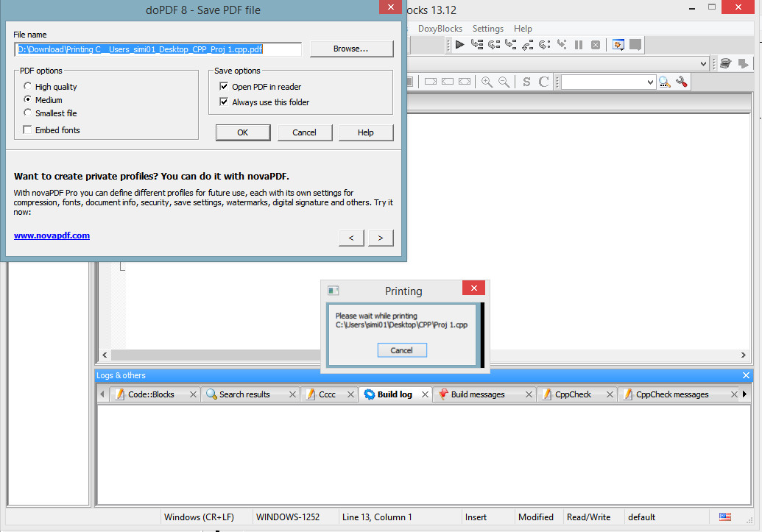Click the Zoom in magnifier icon

pyautogui.click(x=487, y=82)
